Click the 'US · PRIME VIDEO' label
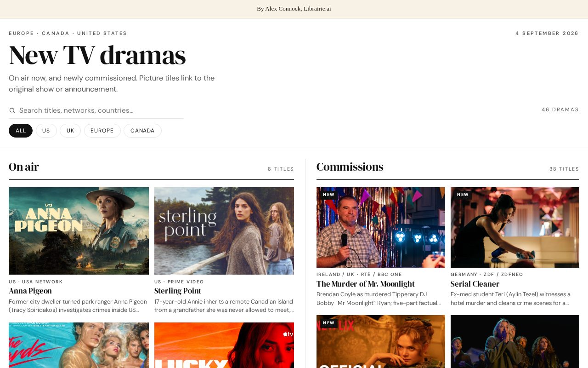 (x=179, y=282)
